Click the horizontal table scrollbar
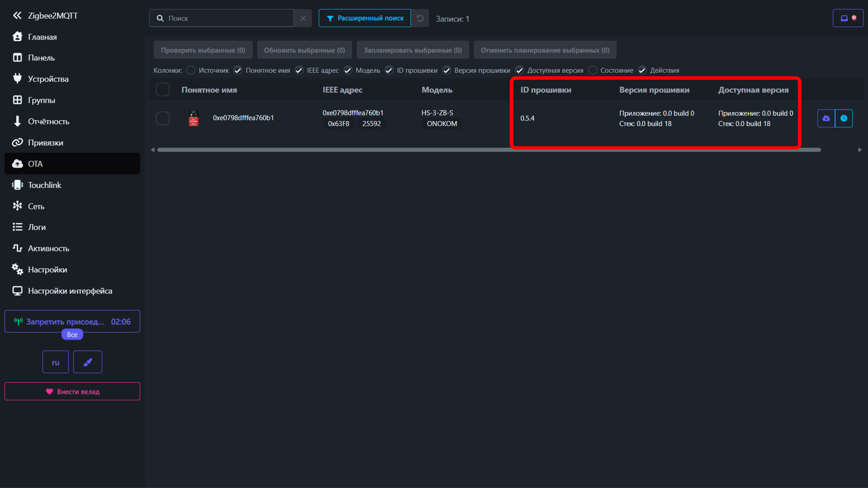This screenshot has width=868, height=488. [488, 150]
